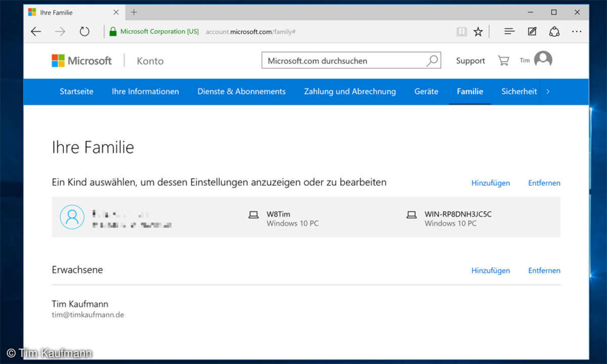Minimize the Edge browser window

(x=531, y=12)
